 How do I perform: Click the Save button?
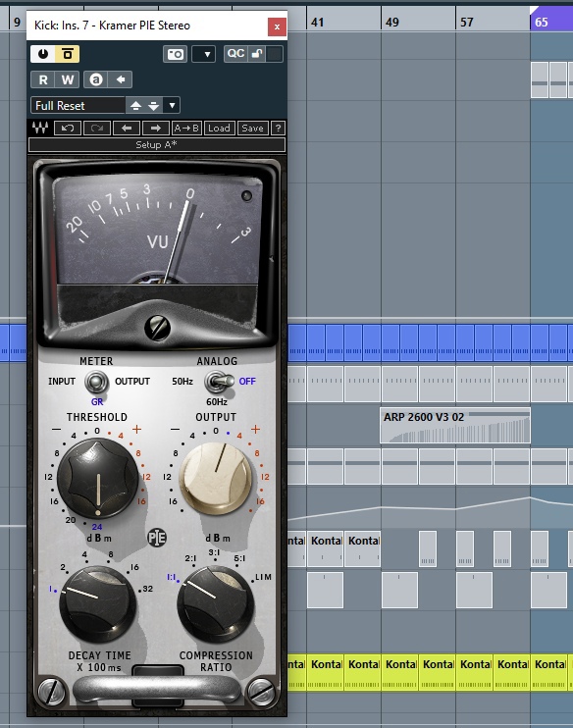coord(252,128)
